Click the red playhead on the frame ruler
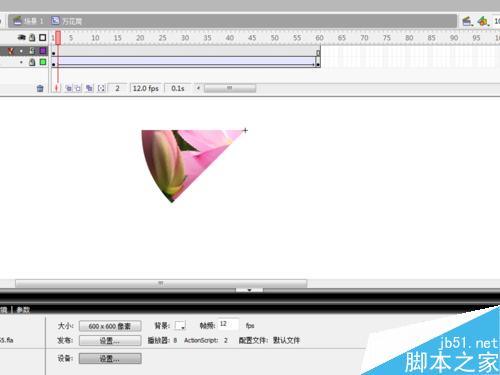This screenshot has width=500, height=375. 58,38
